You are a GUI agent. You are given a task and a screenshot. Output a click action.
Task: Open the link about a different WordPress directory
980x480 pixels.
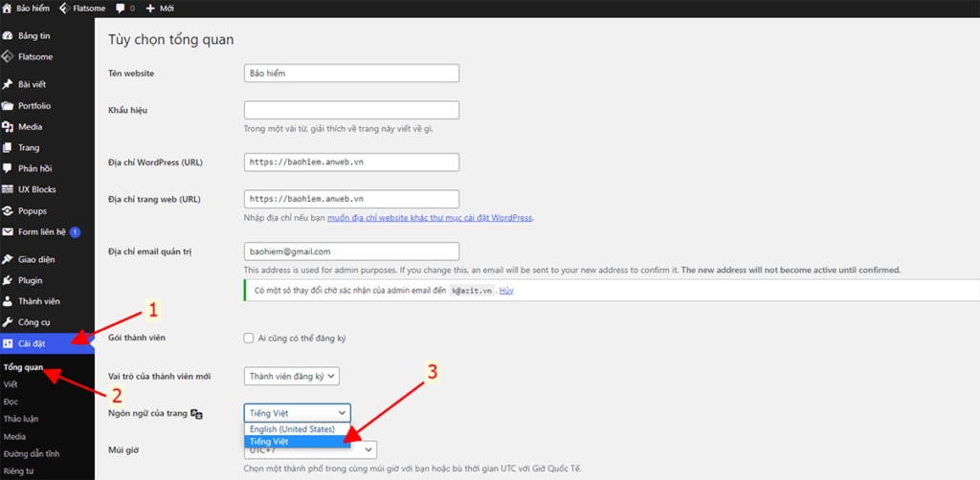click(x=430, y=218)
